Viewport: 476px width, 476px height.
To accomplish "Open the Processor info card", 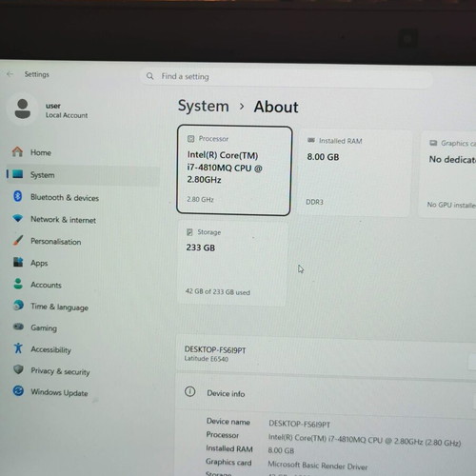I will click(x=234, y=170).
